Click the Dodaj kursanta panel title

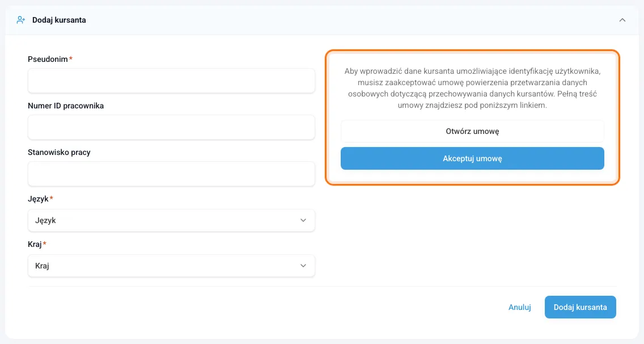click(59, 20)
